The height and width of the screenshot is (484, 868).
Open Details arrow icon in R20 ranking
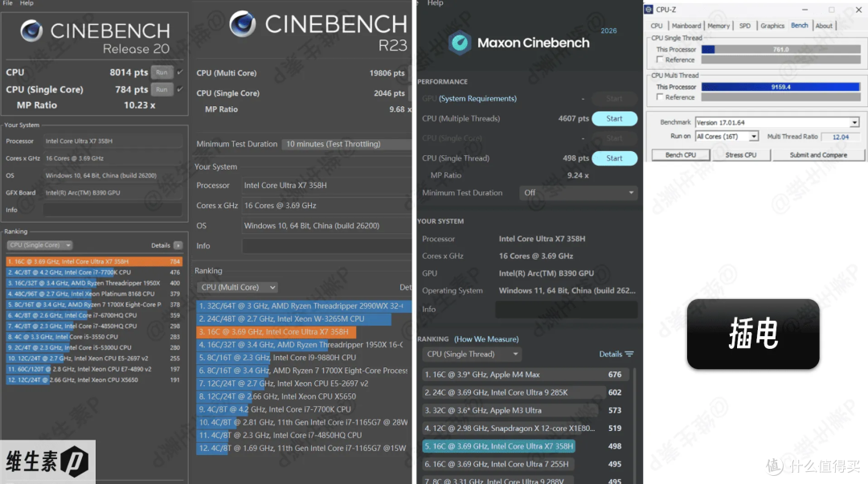pos(178,245)
